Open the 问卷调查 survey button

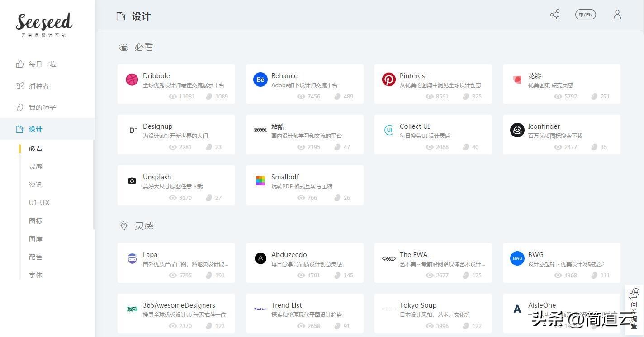pyautogui.click(x=635, y=310)
